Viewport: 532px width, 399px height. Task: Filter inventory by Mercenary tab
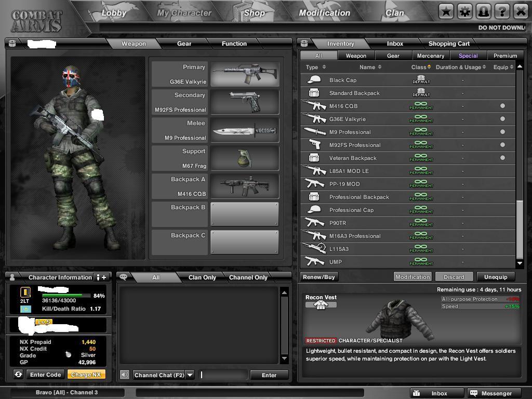pos(431,56)
